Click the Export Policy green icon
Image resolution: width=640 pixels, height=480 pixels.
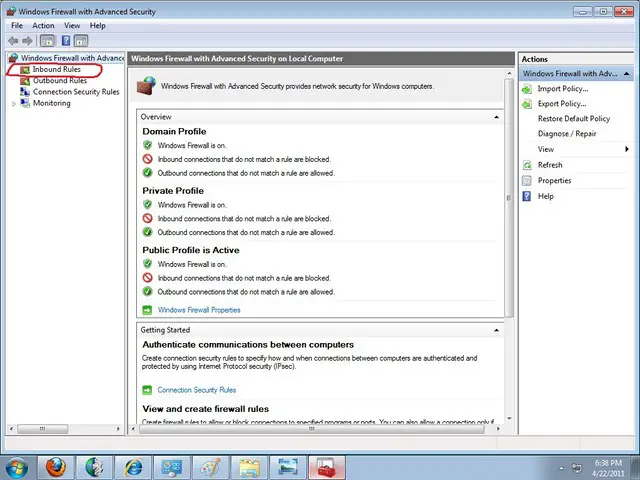pos(527,104)
